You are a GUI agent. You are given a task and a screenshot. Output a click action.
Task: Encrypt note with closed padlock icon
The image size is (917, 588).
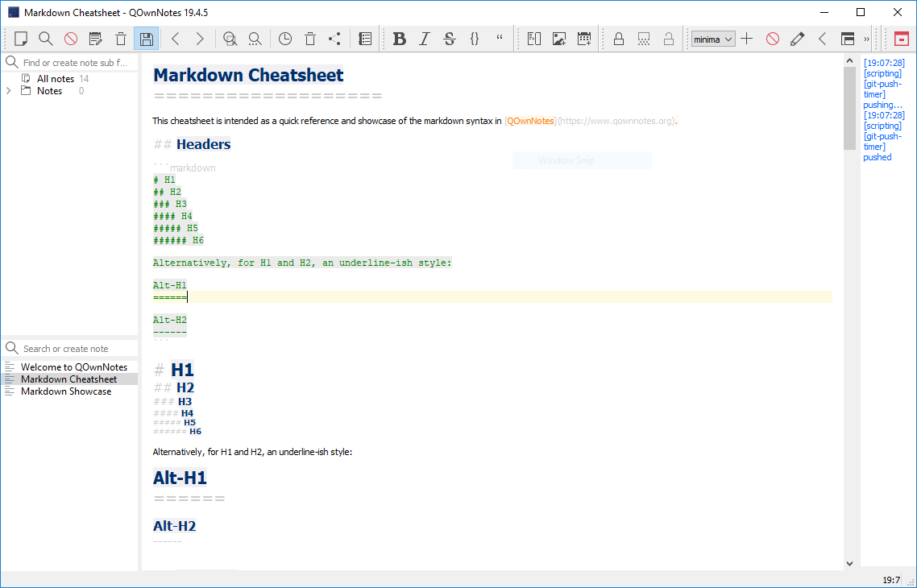(618, 39)
